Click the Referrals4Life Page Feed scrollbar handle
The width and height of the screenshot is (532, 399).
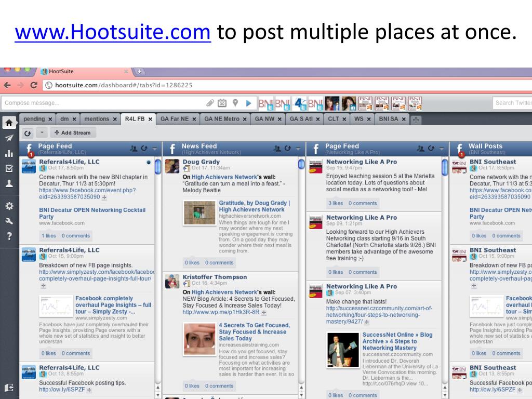click(157, 167)
